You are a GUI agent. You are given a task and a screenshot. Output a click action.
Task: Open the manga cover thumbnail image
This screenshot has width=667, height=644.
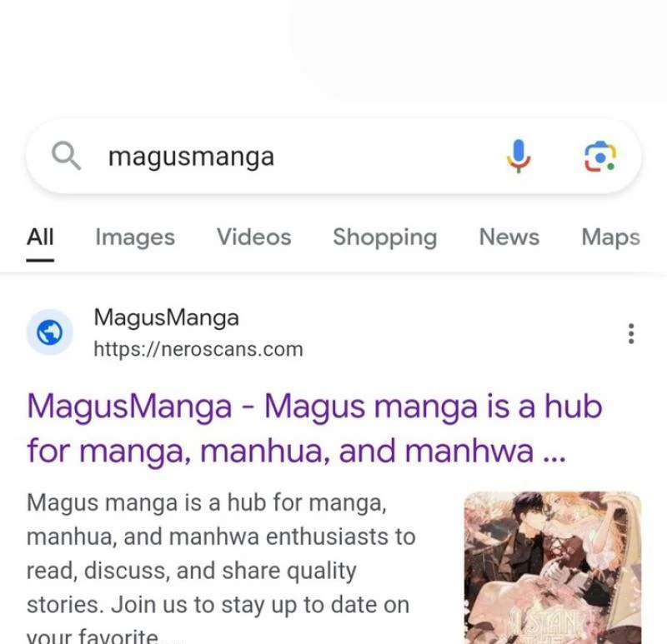553,568
